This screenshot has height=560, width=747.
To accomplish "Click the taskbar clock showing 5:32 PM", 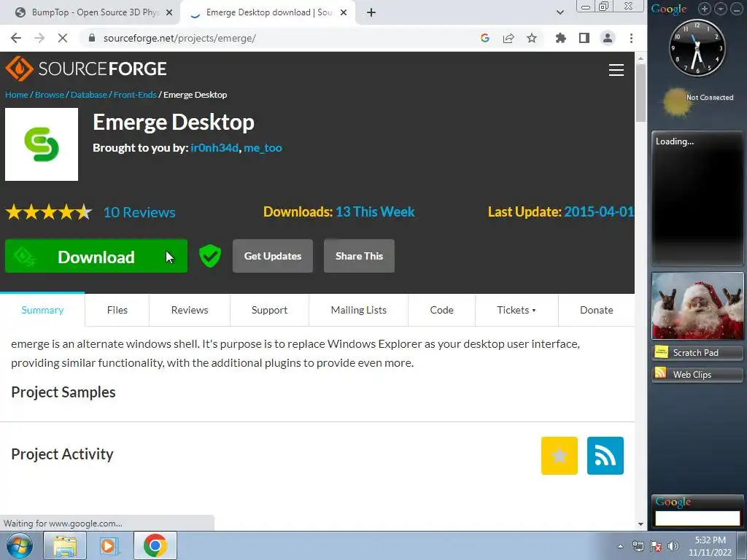I will pos(710,546).
